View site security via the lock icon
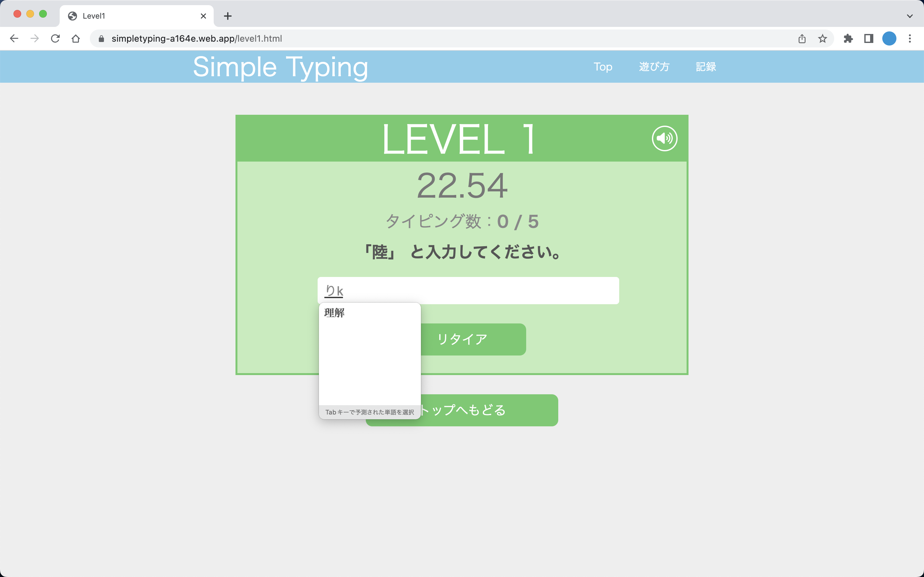924x577 pixels. point(101,38)
